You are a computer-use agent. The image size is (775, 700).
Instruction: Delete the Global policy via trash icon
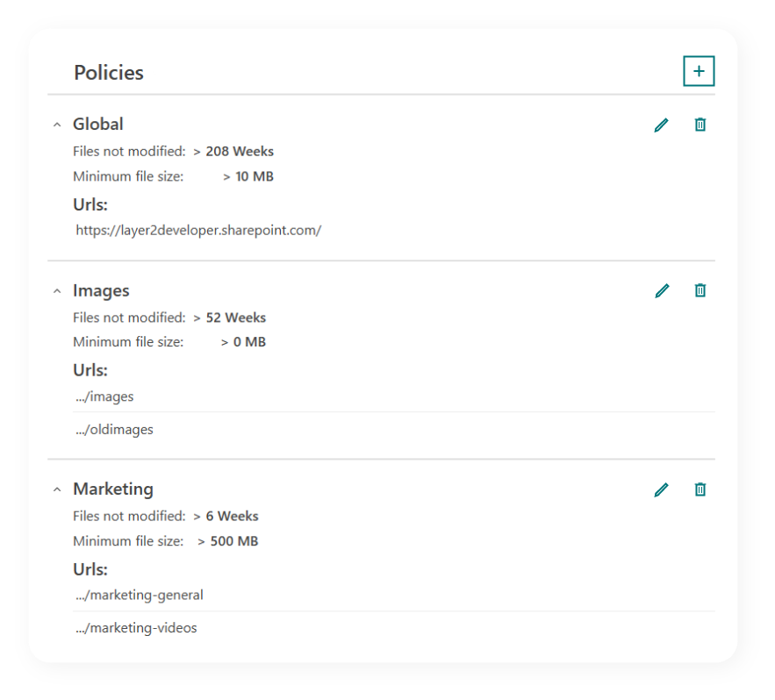click(700, 125)
